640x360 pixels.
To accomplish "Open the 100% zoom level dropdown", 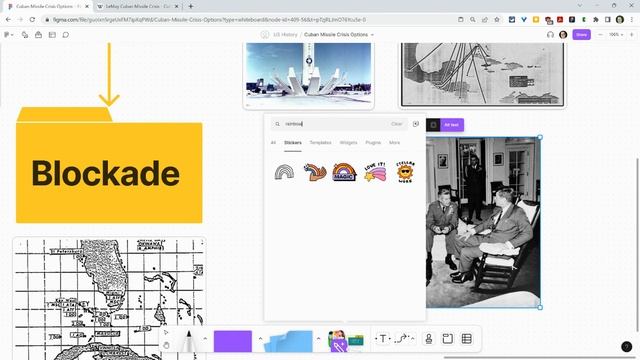I will pos(616,35).
